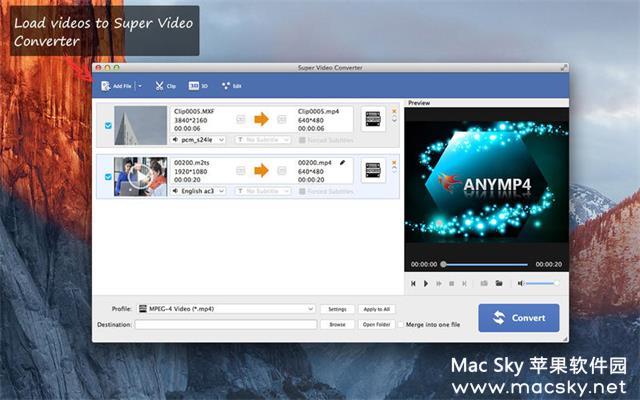The width and height of the screenshot is (640, 400).
Task: Select the Clip0005.MXF video thumbnail
Action: (140, 125)
